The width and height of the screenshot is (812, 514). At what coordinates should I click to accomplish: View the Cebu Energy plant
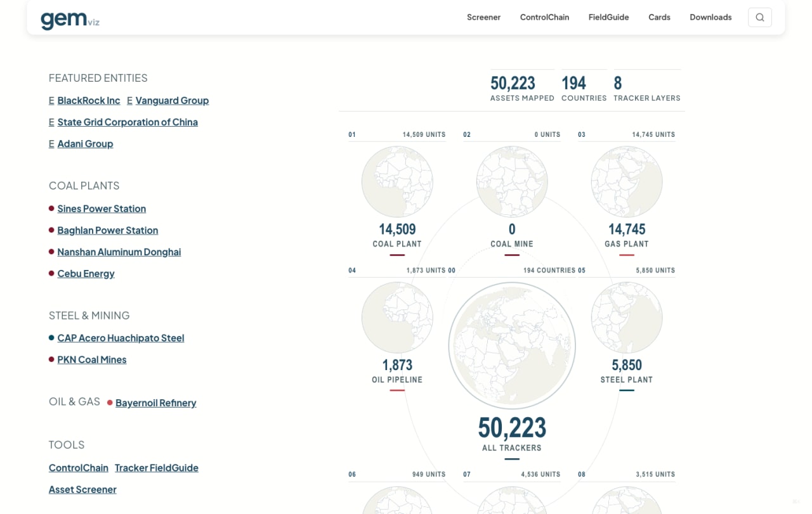tap(86, 273)
